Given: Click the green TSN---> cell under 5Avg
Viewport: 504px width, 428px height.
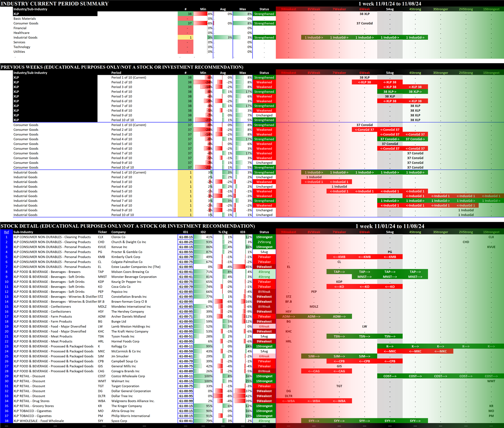Looking at the screenshot, I should [390, 336].
